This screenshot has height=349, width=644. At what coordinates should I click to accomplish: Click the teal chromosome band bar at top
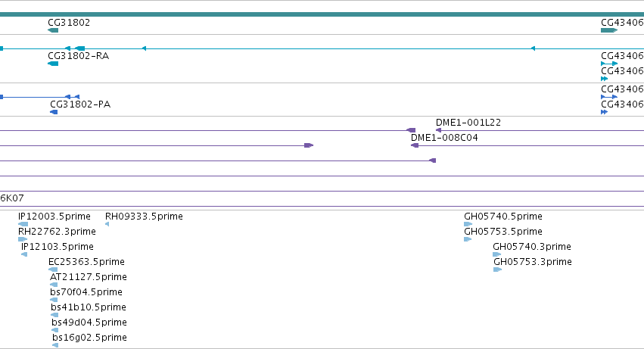tap(322, 14)
